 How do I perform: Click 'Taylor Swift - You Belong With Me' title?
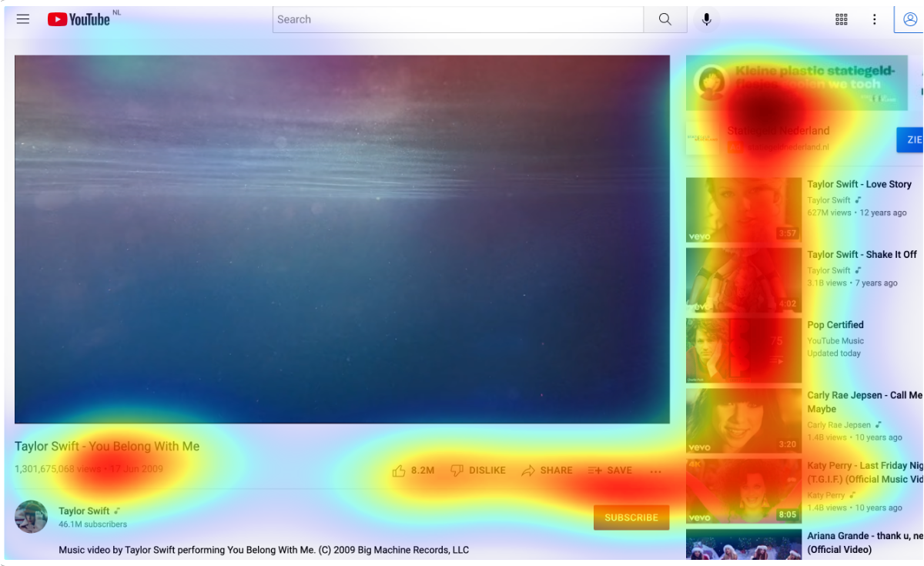(x=107, y=446)
